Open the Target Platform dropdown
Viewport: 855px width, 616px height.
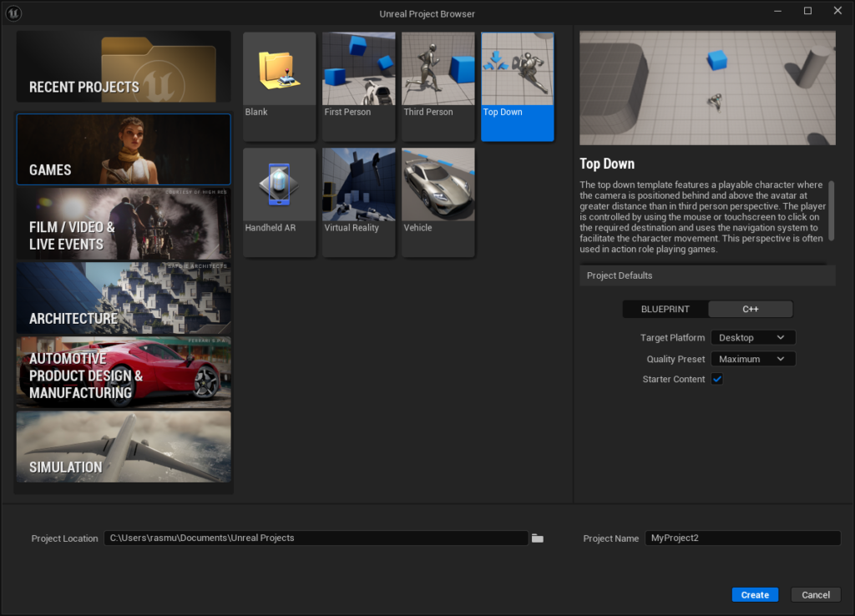tap(752, 338)
